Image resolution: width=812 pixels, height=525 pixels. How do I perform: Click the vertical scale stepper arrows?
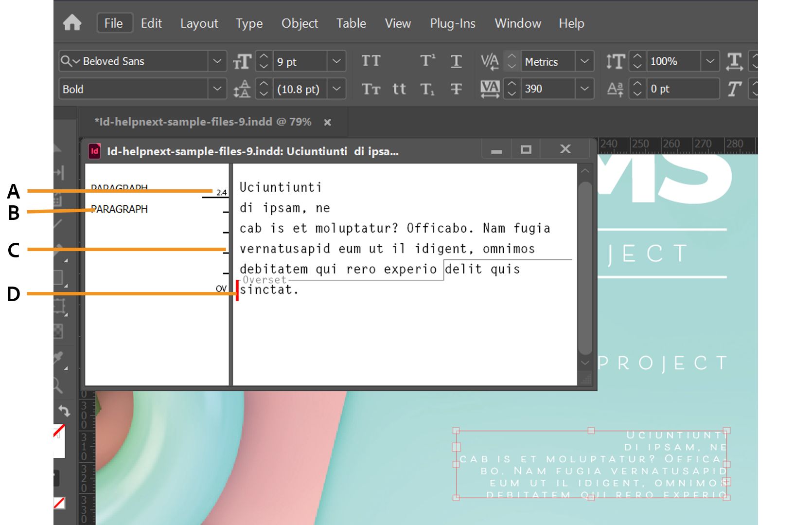pyautogui.click(x=637, y=61)
